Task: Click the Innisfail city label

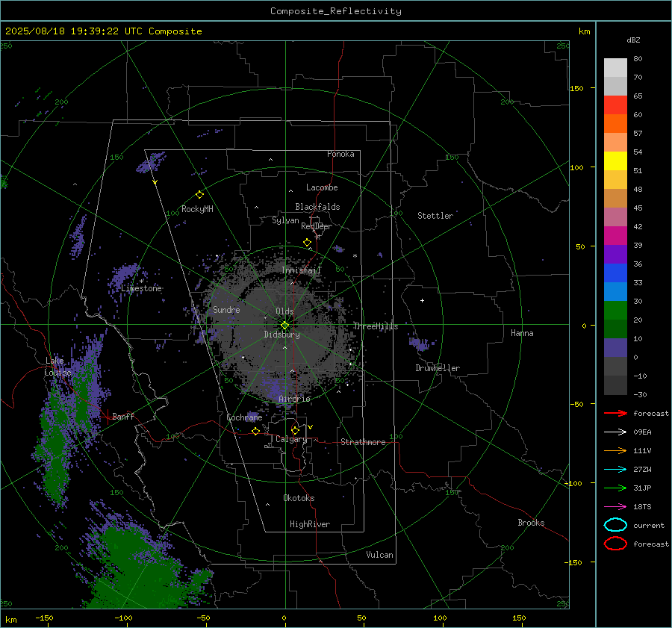Action: (x=302, y=270)
